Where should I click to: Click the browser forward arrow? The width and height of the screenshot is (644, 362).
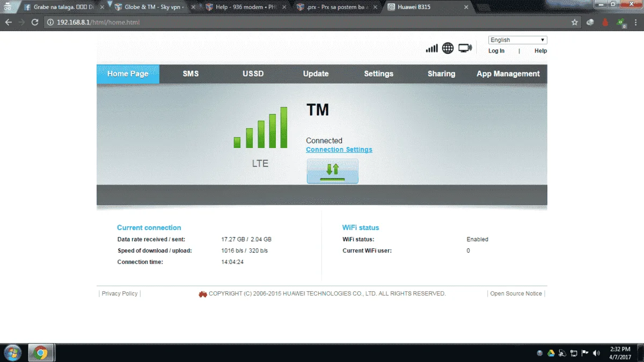pyautogui.click(x=21, y=23)
